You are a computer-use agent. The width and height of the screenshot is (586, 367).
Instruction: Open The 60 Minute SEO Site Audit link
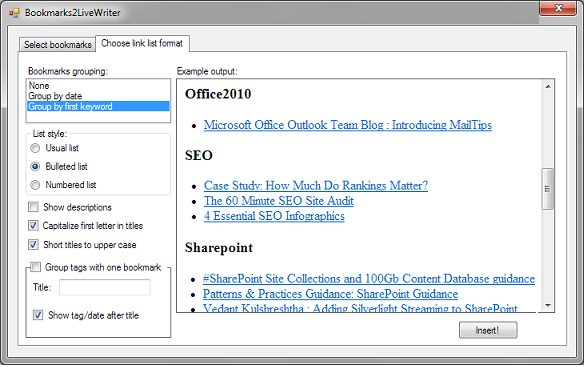pos(278,201)
